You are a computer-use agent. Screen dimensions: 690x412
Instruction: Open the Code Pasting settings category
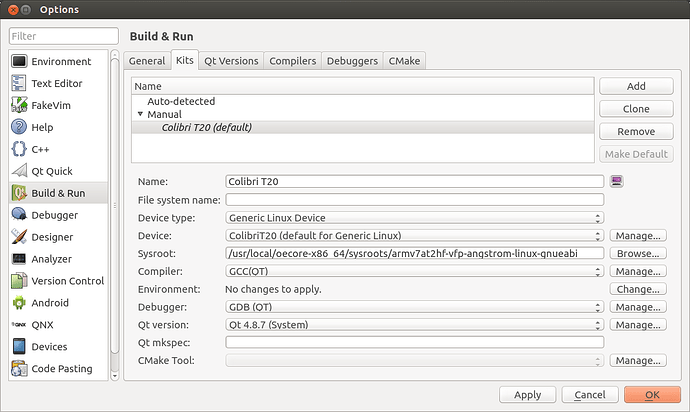[x=58, y=368]
